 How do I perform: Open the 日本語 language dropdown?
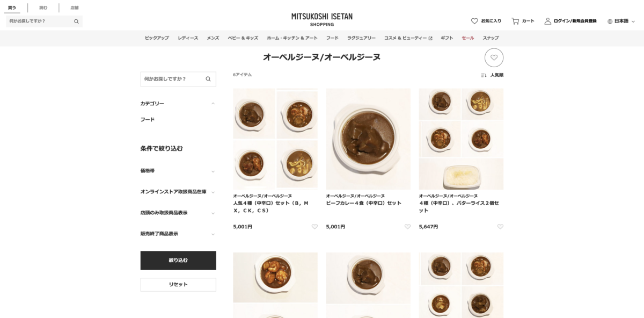tap(621, 21)
